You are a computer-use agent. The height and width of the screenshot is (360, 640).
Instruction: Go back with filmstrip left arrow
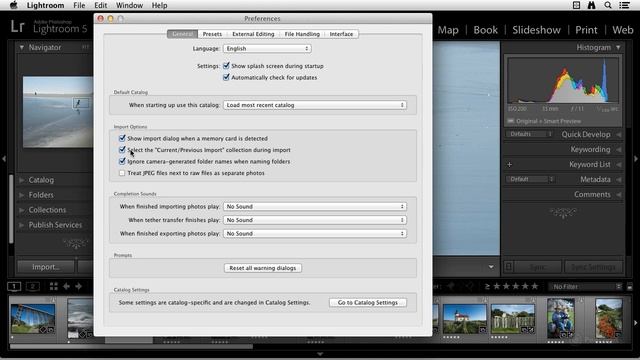[66, 287]
